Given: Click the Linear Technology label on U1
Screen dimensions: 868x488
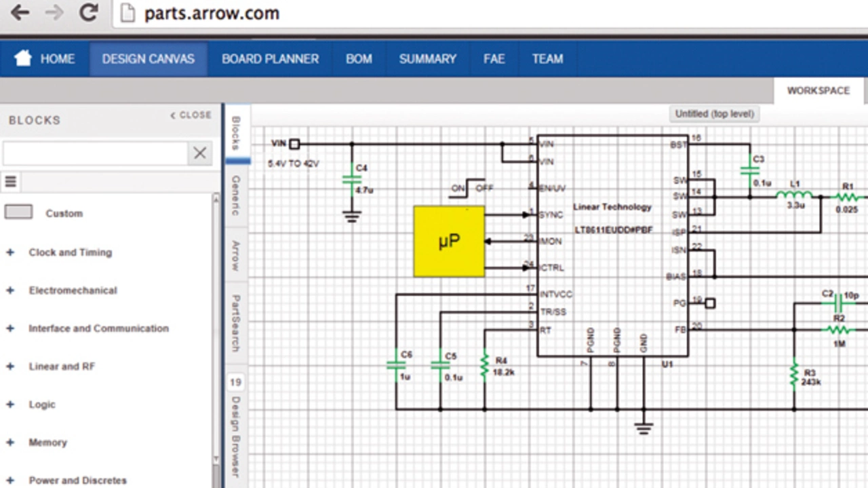Looking at the screenshot, I should pos(612,207).
